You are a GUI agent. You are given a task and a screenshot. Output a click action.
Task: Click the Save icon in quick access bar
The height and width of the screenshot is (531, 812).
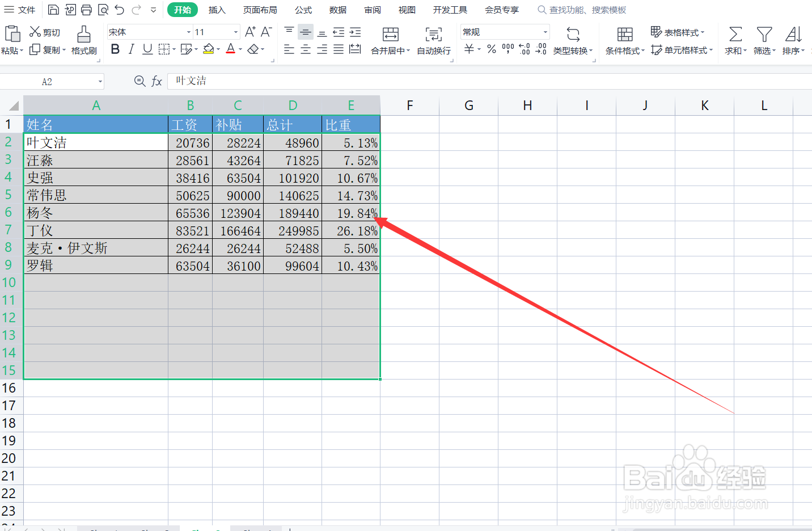coord(53,10)
